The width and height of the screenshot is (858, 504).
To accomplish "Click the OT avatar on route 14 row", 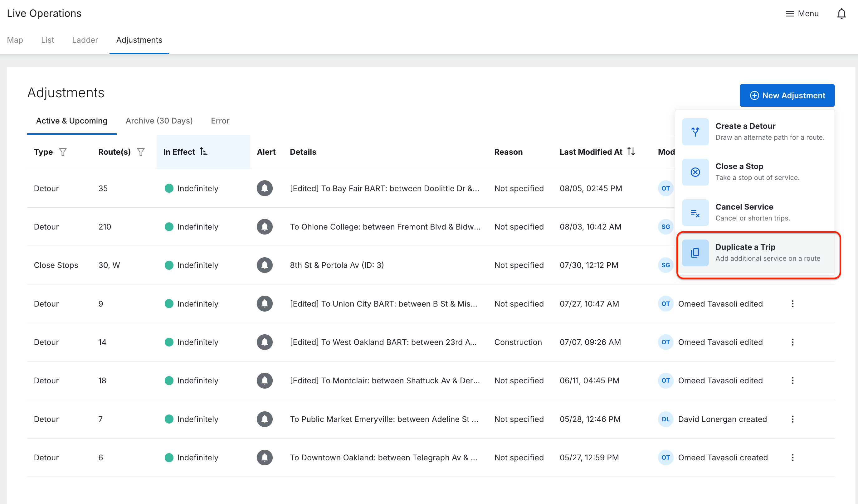I will pyautogui.click(x=665, y=342).
